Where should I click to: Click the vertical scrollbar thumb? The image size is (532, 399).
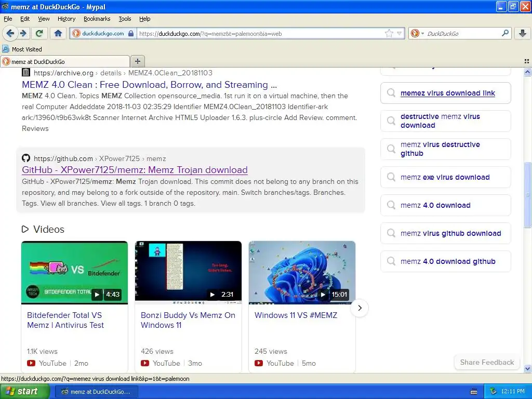(x=527, y=195)
